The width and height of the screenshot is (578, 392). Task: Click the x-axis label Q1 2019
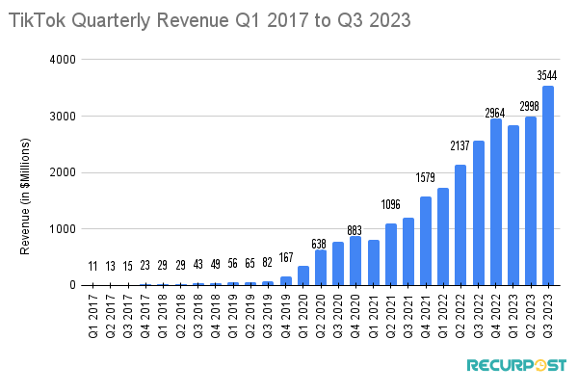[232, 316]
